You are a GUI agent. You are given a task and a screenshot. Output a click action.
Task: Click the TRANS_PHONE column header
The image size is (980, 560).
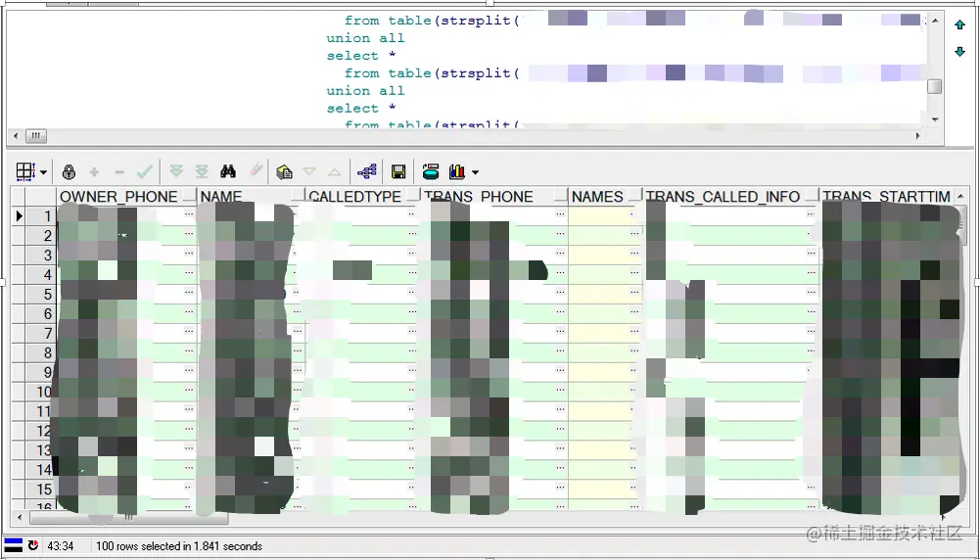click(x=494, y=196)
